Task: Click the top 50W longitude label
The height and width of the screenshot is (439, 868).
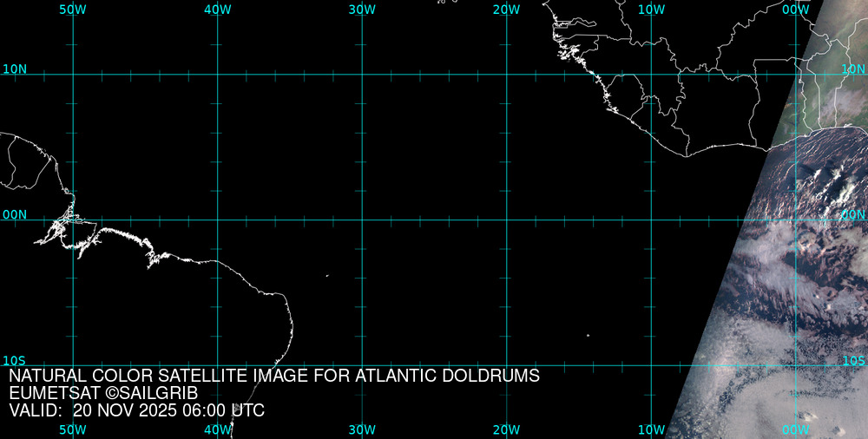Action: [x=73, y=9]
